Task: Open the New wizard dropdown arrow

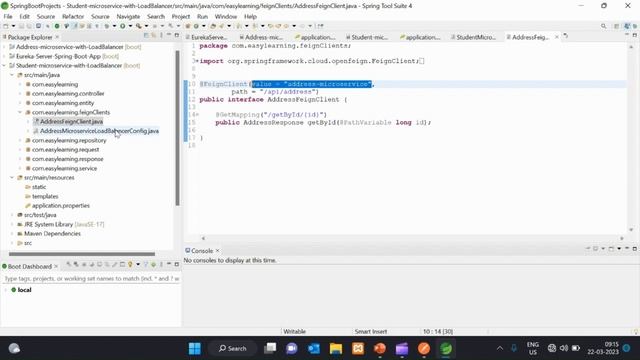Action: point(13,26)
